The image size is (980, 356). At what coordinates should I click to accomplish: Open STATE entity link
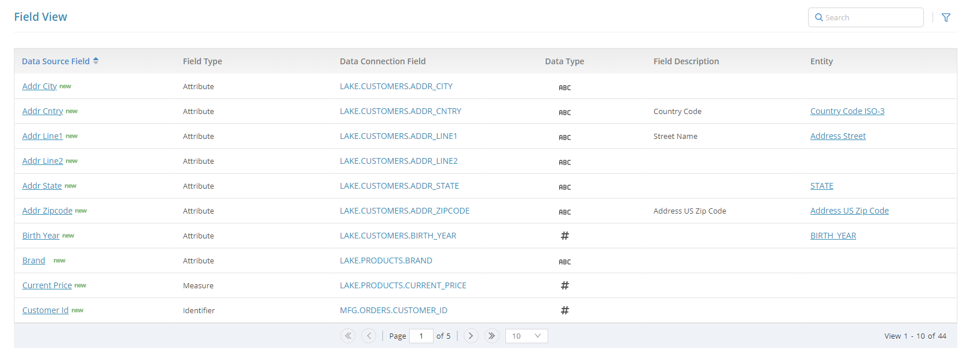click(822, 186)
